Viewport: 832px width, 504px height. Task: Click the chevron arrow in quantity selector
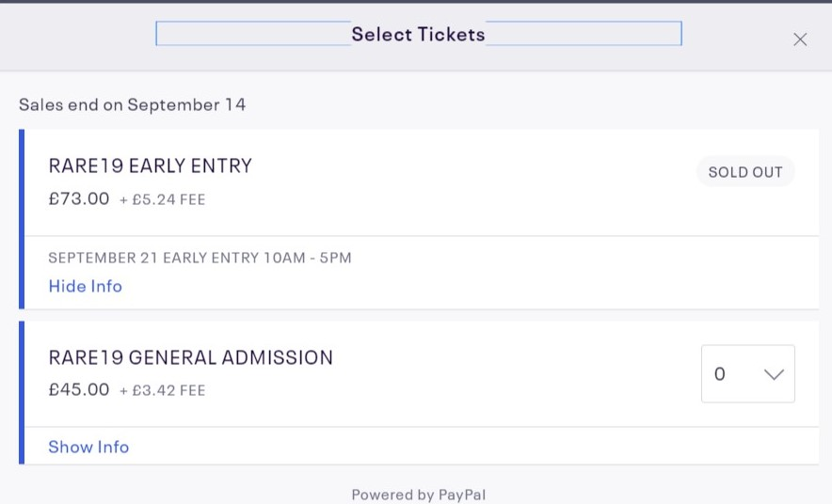pos(774,374)
